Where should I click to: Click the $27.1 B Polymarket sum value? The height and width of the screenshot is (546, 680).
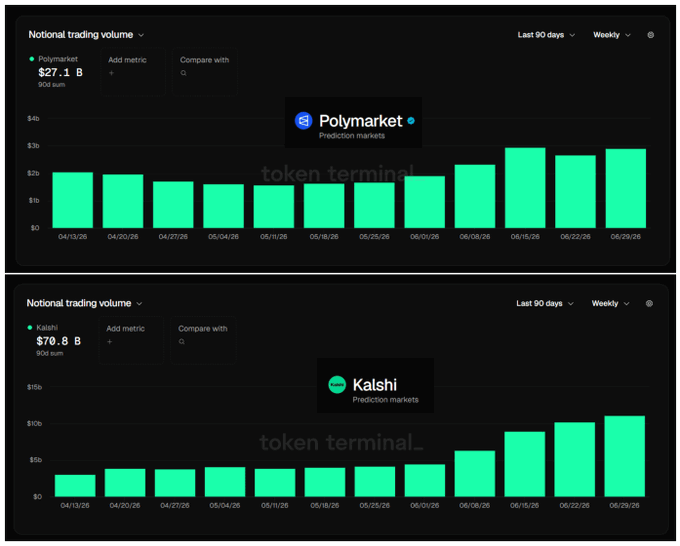60,72
